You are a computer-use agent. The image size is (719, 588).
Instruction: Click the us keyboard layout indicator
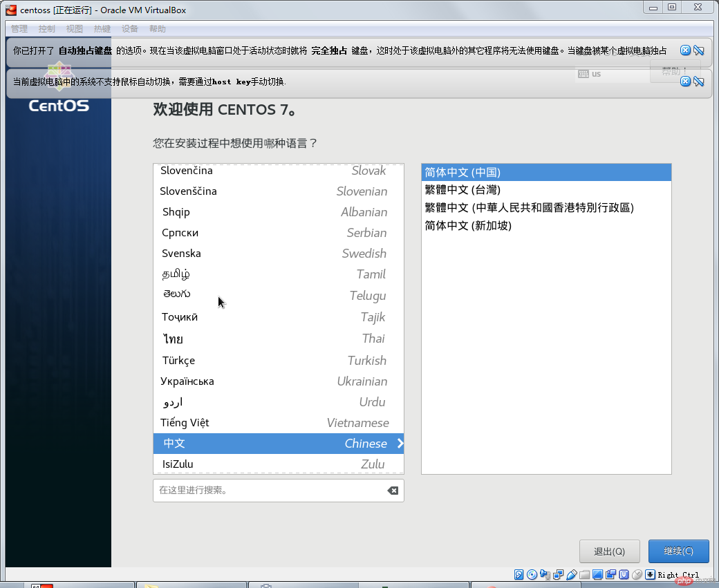coord(590,74)
